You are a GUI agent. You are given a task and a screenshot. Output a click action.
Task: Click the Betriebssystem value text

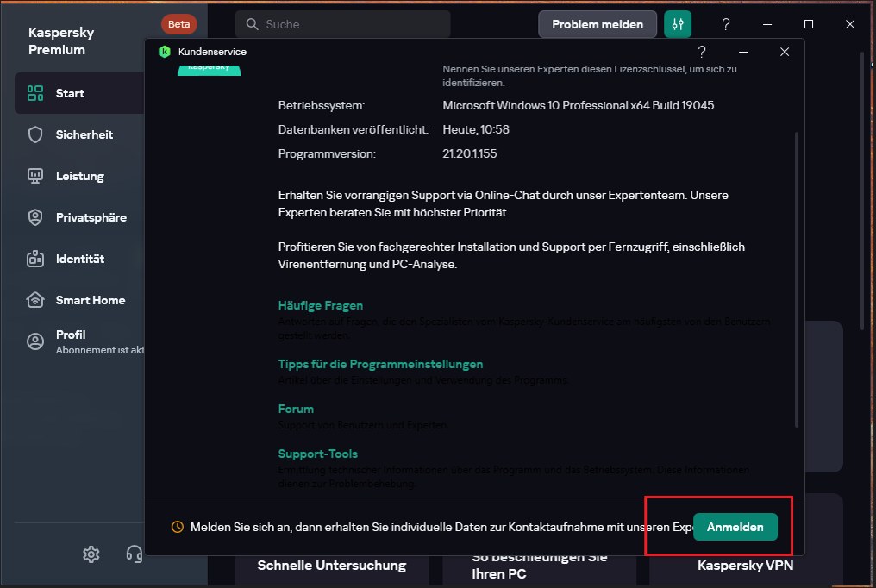click(579, 105)
